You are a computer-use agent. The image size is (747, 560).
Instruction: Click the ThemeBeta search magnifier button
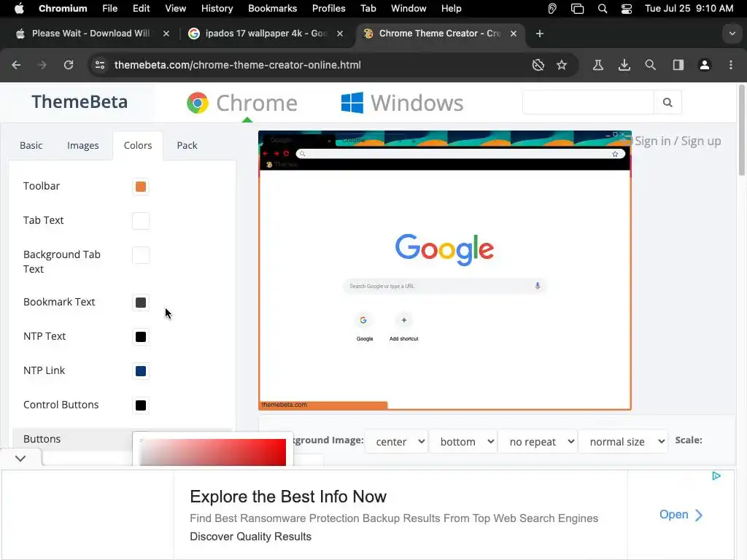click(x=667, y=102)
